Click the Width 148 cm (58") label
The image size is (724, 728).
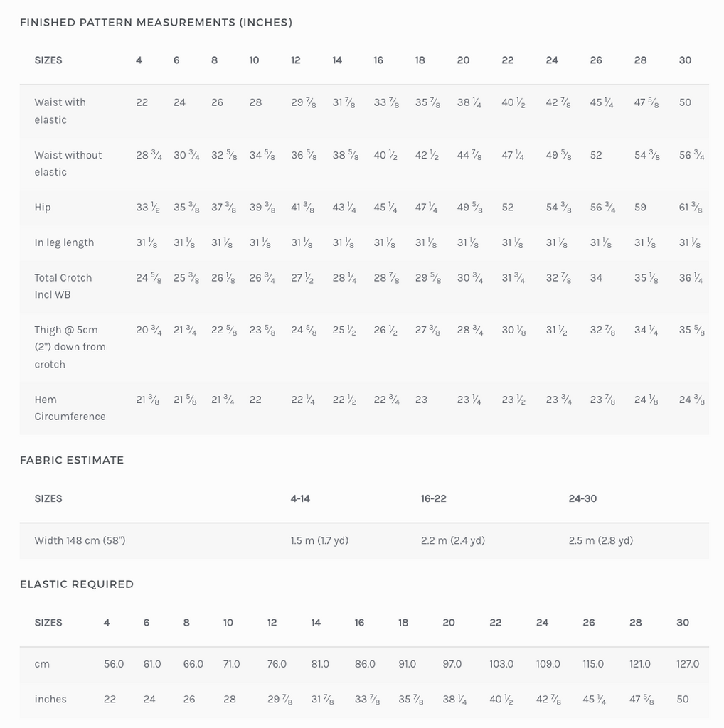pyautogui.click(x=80, y=541)
